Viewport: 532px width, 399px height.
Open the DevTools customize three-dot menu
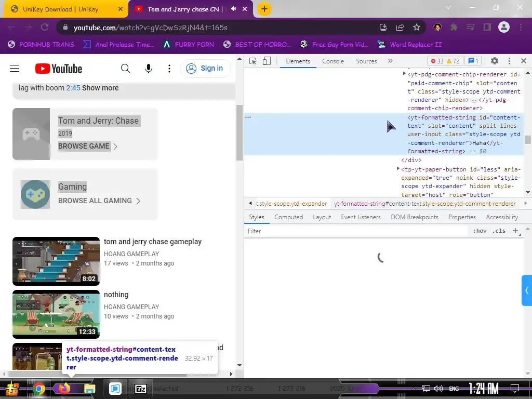[x=509, y=61]
